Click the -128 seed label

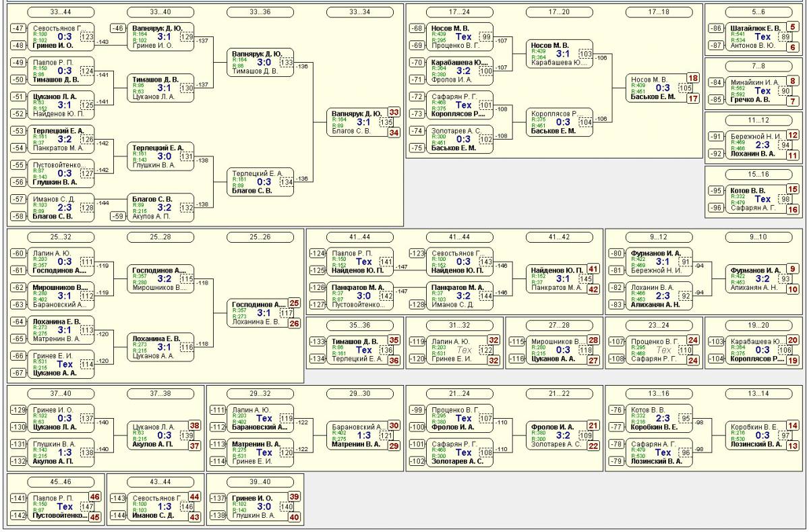pos(416,304)
